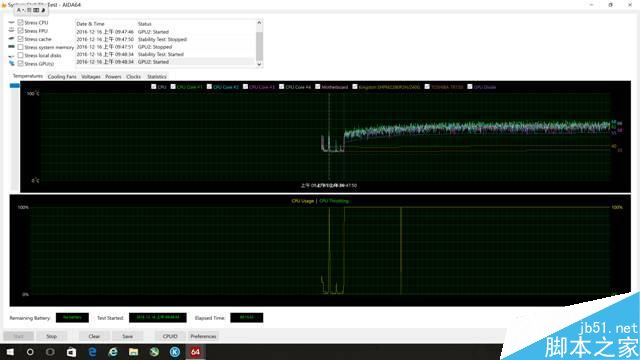Click the Stop button
Image resolution: width=640 pixels, height=360 pixels.
pos(51,336)
